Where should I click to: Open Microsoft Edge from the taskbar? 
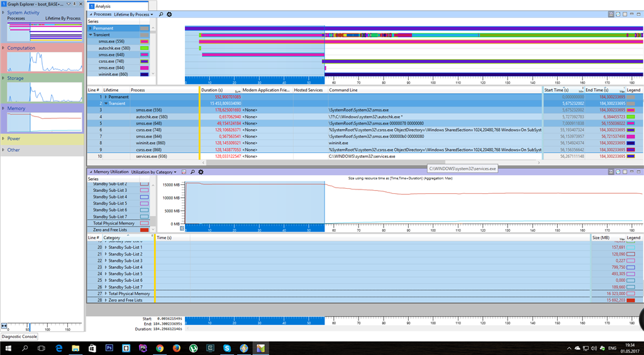pyautogui.click(x=58, y=348)
